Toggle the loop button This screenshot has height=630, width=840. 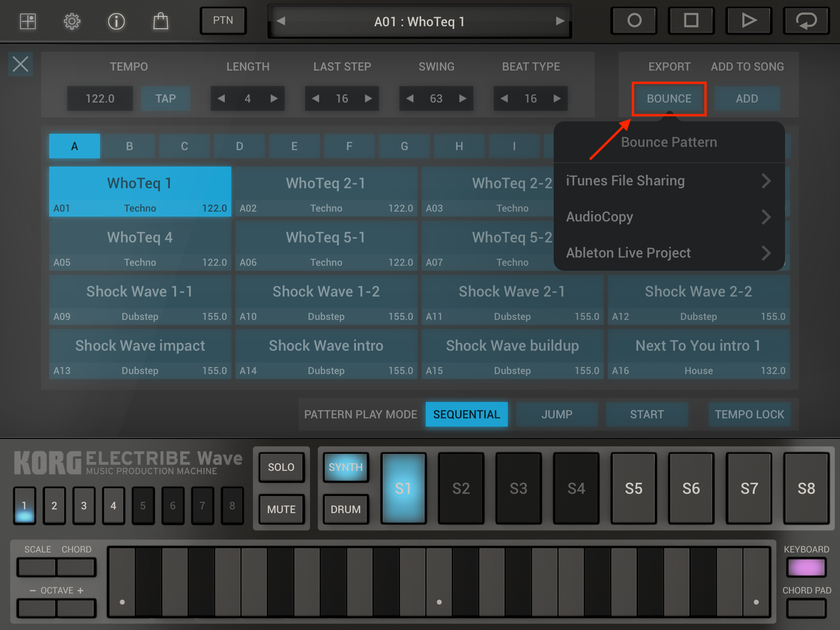806,21
